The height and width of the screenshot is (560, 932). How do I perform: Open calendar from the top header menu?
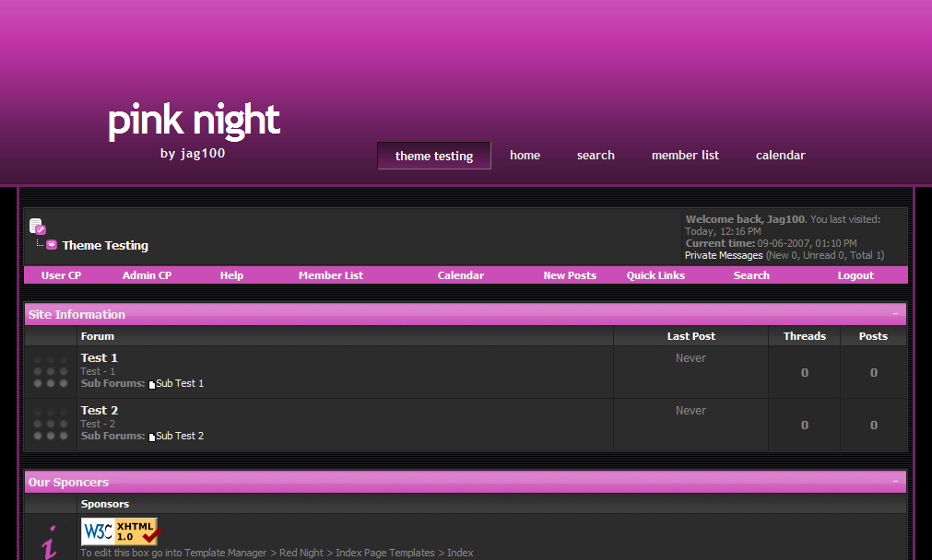pos(781,156)
